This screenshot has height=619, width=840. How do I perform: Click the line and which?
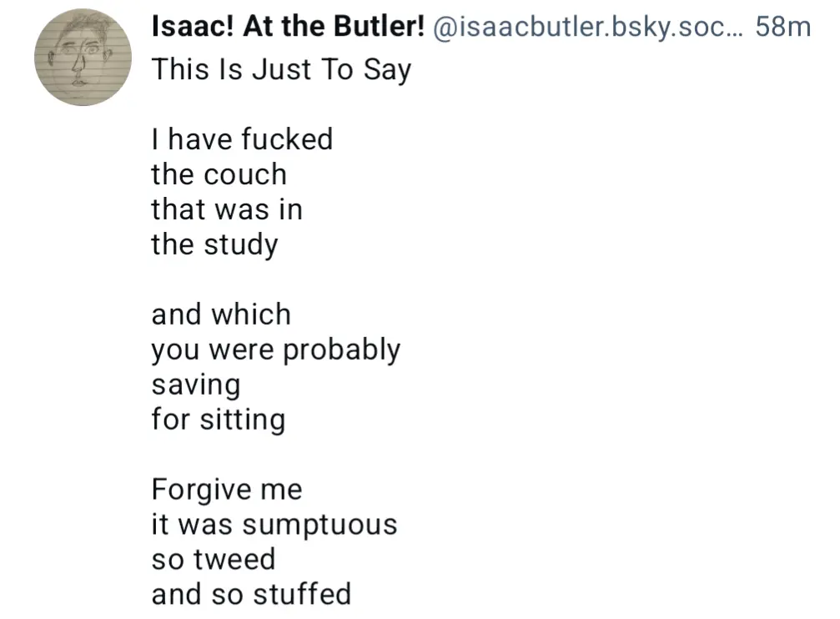[x=221, y=314]
